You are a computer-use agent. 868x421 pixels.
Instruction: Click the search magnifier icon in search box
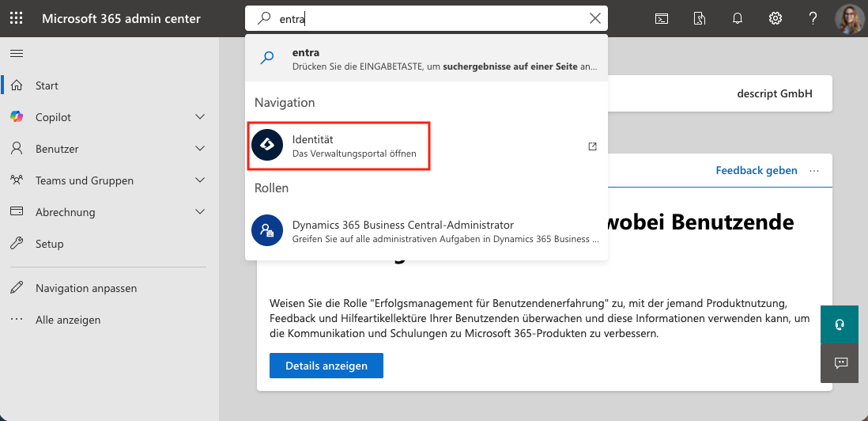265,18
